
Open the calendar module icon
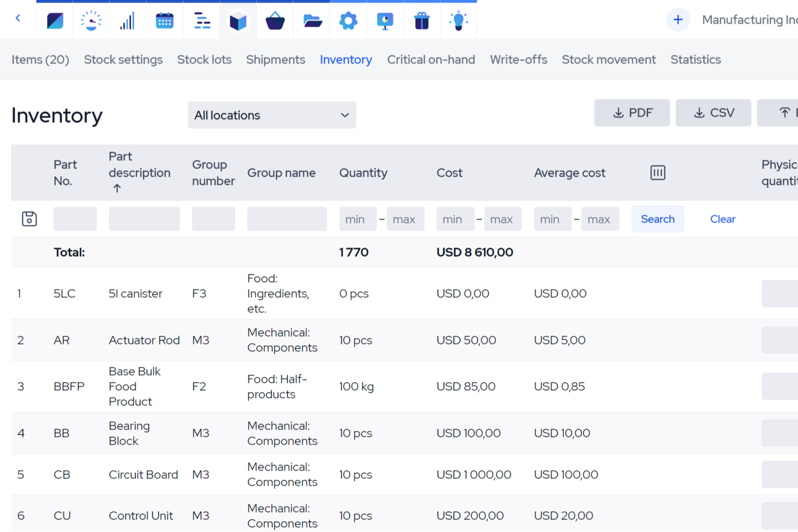(x=164, y=20)
